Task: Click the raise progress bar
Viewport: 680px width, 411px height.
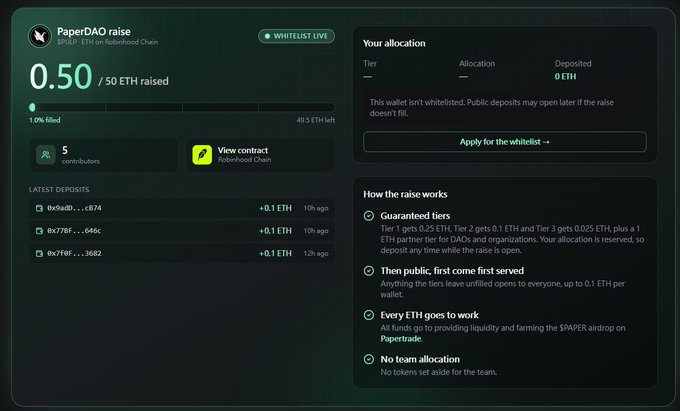Action: point(182,107)
